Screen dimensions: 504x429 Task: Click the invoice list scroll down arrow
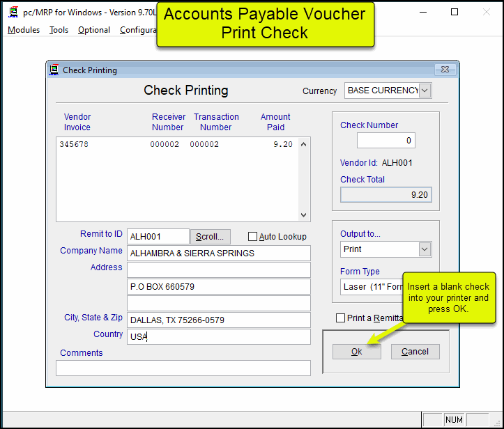click(303, 215)
